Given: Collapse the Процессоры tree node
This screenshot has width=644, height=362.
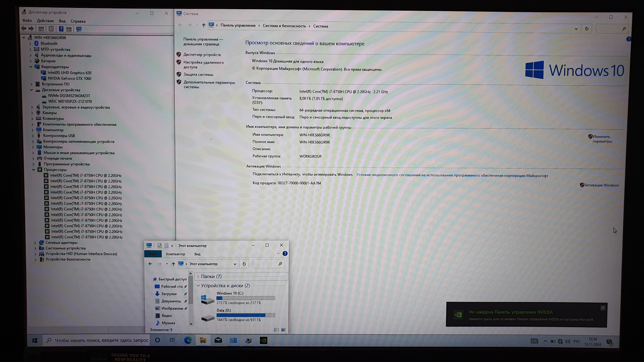Looking at the screenshot, I should click(x=34, y=170).
